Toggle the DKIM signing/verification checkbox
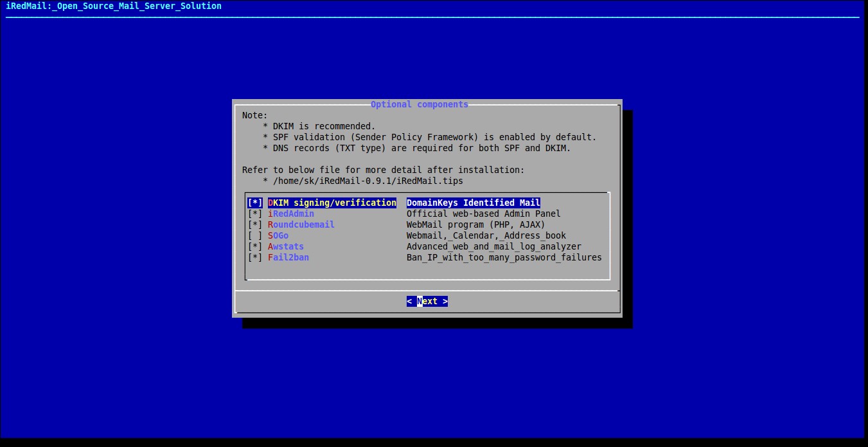The width and height of the screenshot is (868, 447). pyautogui.click(x=255, y=203)
